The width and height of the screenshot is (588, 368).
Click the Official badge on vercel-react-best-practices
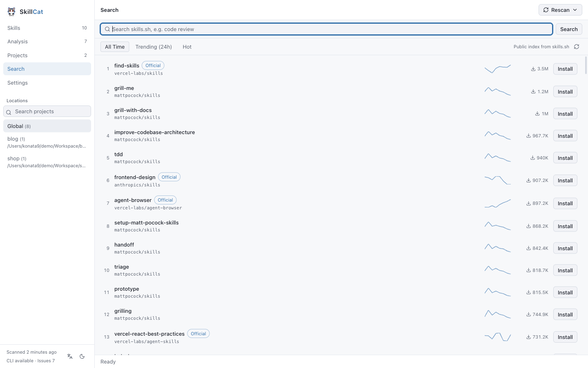click(198, 334)
